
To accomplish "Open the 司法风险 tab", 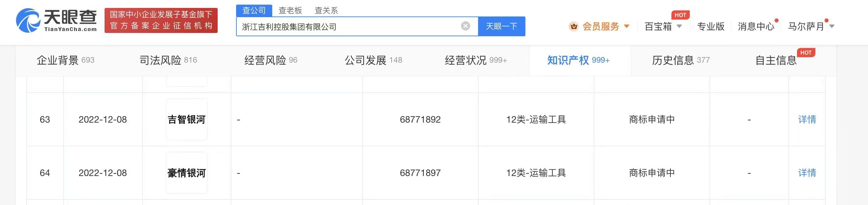I will coord(168,60).
